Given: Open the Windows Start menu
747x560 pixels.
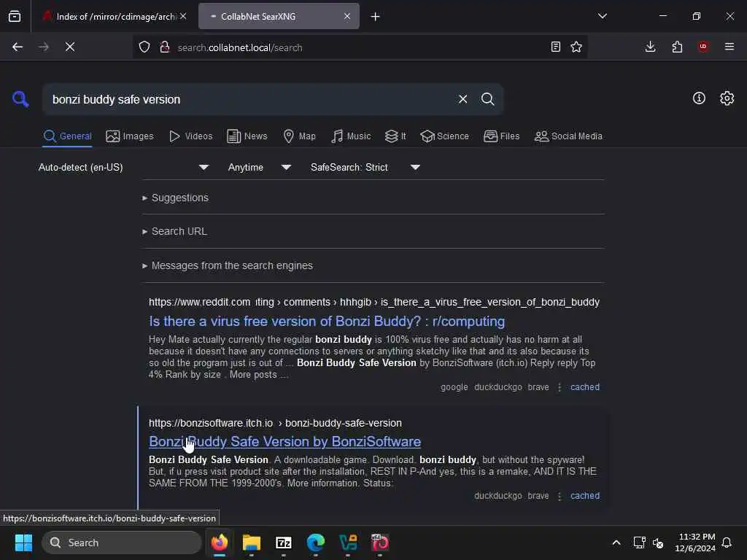Looking at the screenshot, I should coord(23,542).
